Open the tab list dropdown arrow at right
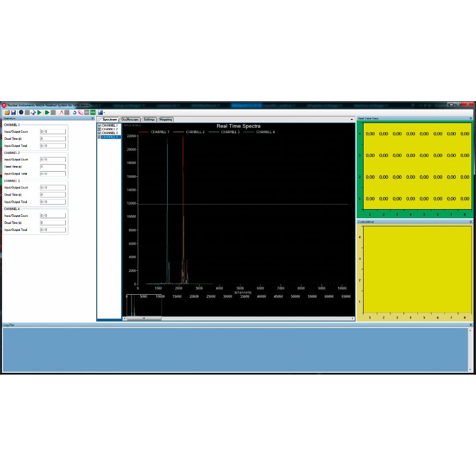 [352, 120]
